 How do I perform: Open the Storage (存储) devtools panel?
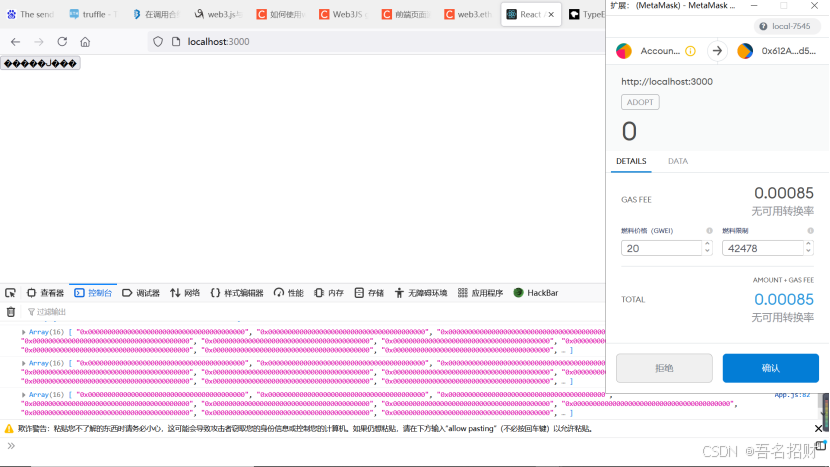point(369,293)
